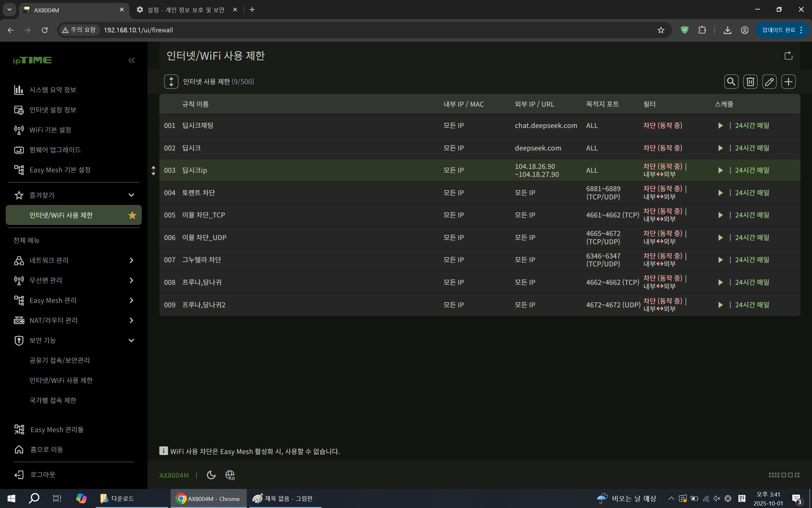Click the search rules magnifier icon
This screenshot has width=812, height=508.
coord(731,82)
